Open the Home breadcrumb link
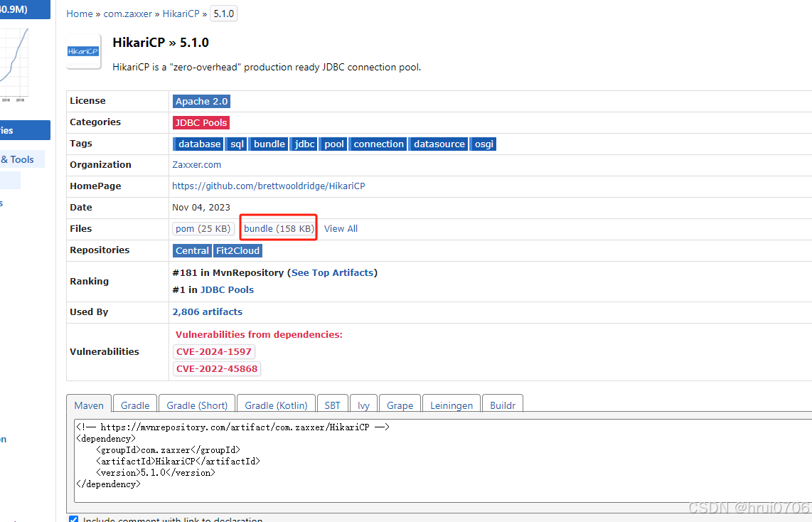This screenshot has width=812, height=522. click(x=79, y=14)
